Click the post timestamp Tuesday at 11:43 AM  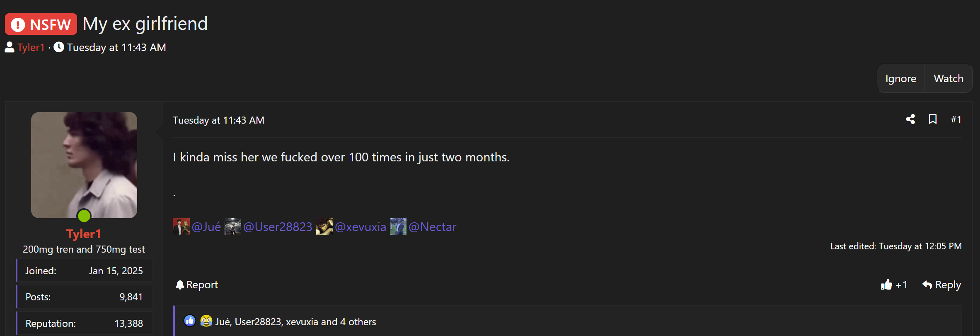(x=218, y=120)
